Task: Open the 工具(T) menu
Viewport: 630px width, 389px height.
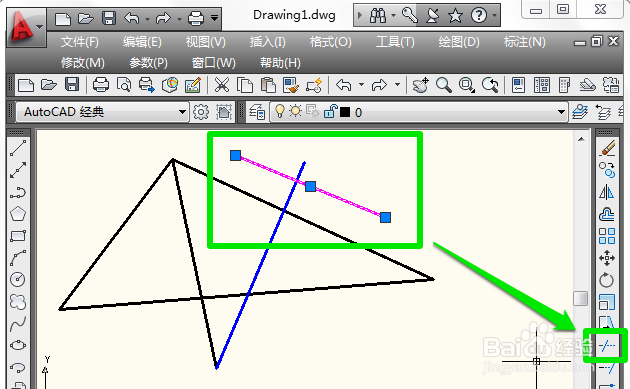Action: click(395, 42)
